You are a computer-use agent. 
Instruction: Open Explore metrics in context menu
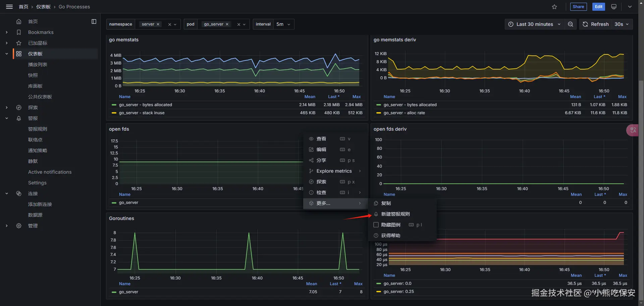(x=334, y=171)
